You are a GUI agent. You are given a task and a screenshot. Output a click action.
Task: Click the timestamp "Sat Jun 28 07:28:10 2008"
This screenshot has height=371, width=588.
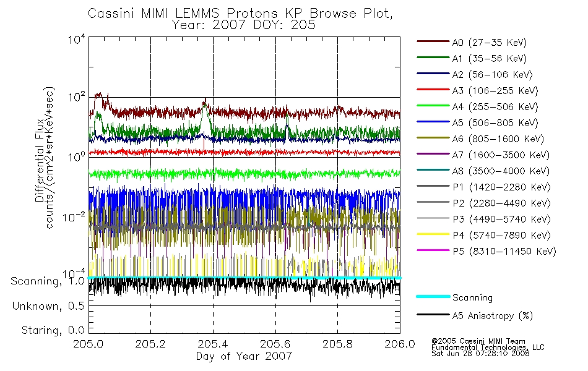pos(480,354)
